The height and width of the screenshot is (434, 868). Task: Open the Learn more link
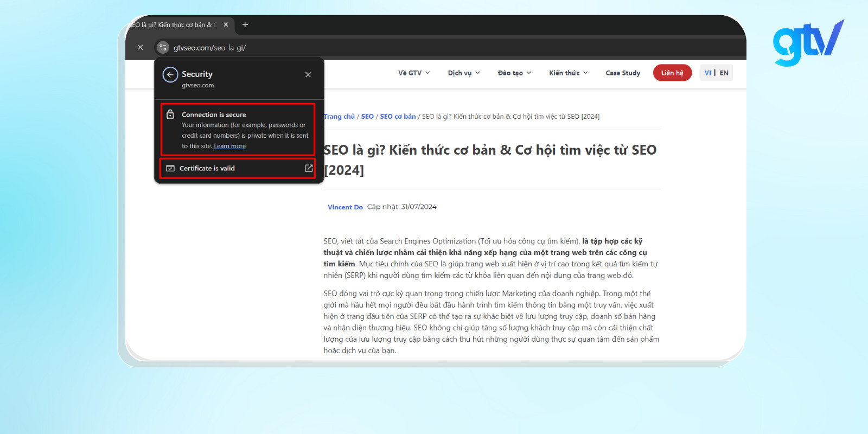coord(229,146)
